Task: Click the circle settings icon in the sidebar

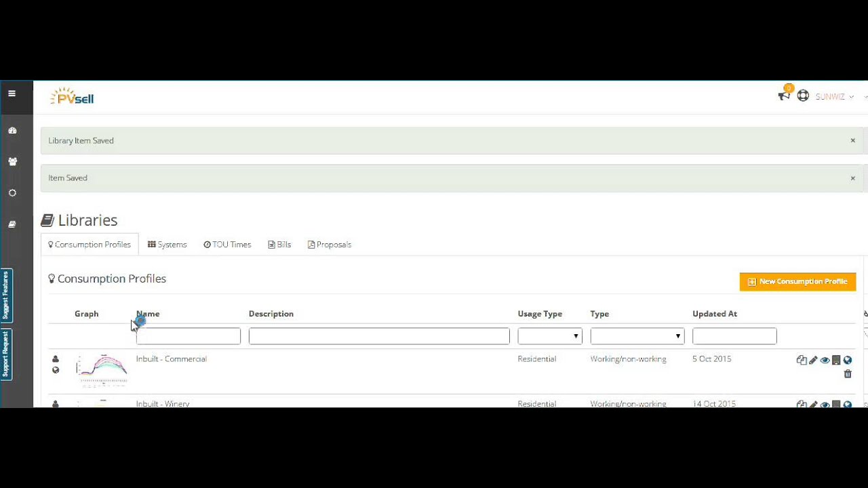Action: coord(12,193)
